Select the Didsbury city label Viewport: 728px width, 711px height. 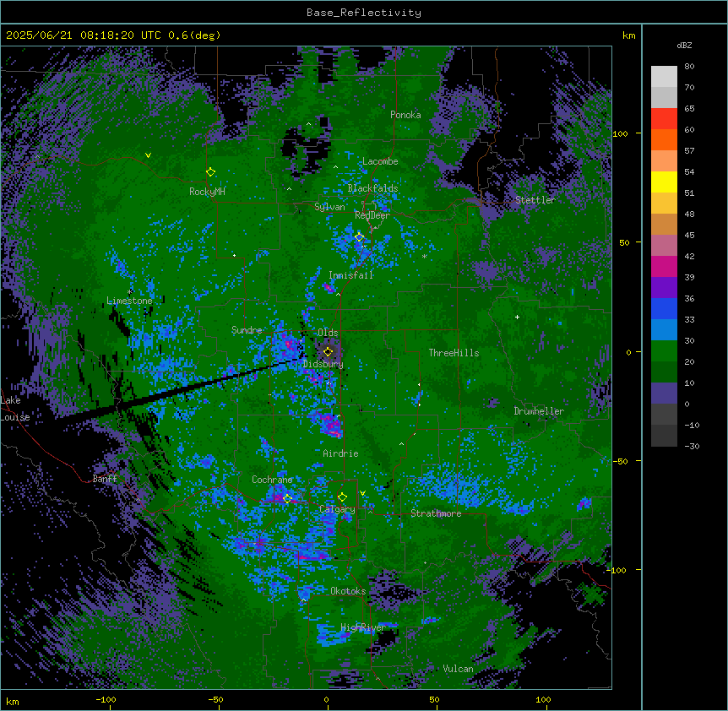click(323, 364)
